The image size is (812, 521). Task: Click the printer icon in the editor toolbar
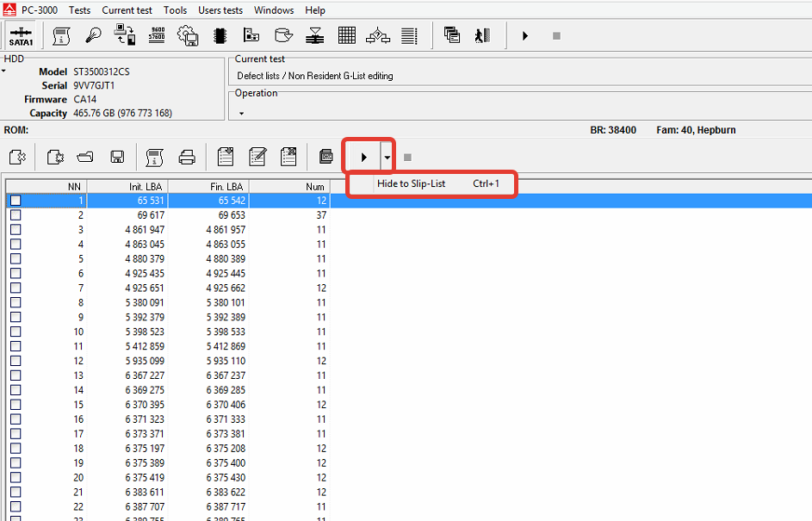[x=187, y=157]
